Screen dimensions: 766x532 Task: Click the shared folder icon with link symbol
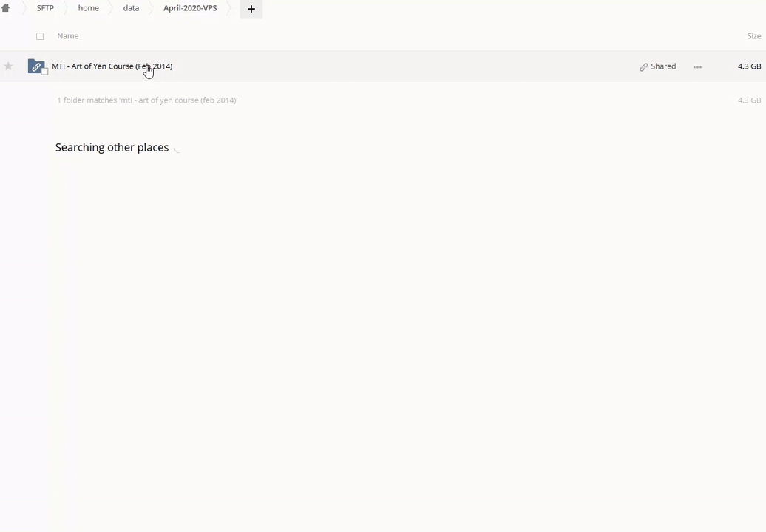click(x=35, y=66)
